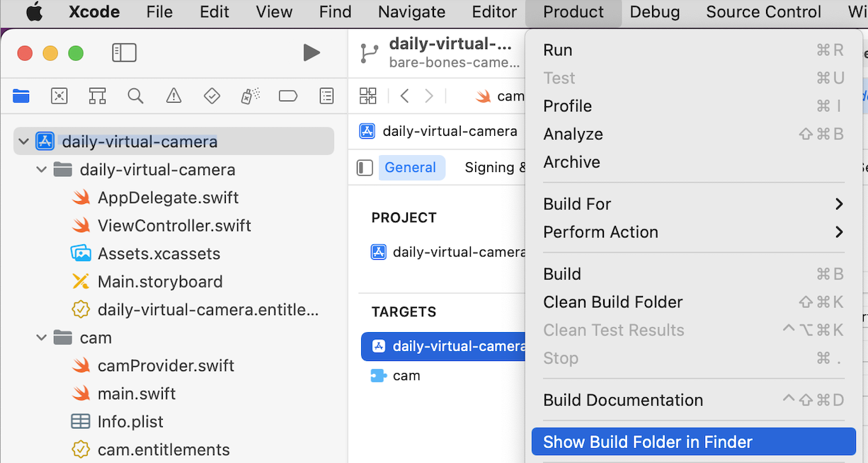Select Clean Build Folder menu item
Screen dimensions: 868x463
click(612, 302)
